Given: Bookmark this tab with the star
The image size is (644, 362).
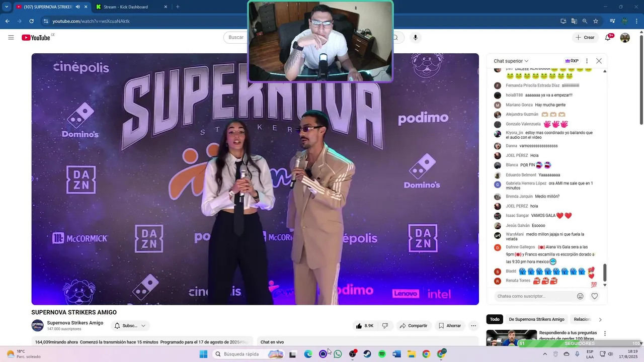Looking at the screenshot, I should [x=596, y=21].
